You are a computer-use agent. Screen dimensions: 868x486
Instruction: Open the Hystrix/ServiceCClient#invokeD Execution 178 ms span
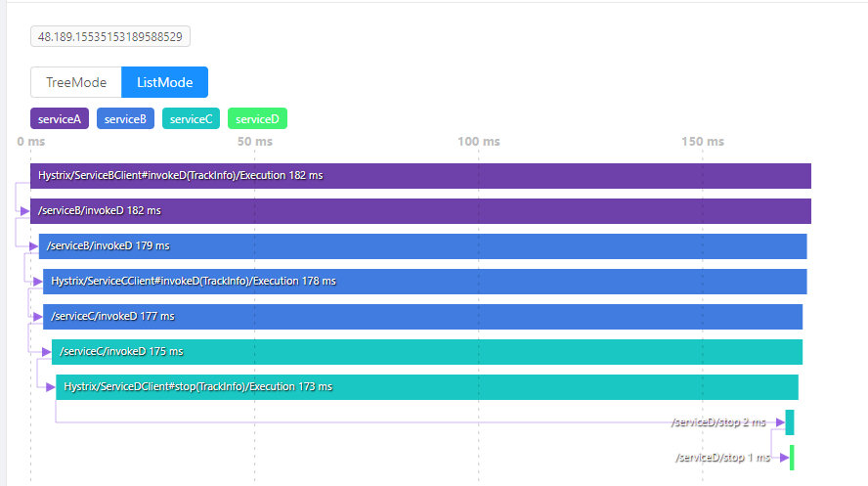[x=424, y=282]
